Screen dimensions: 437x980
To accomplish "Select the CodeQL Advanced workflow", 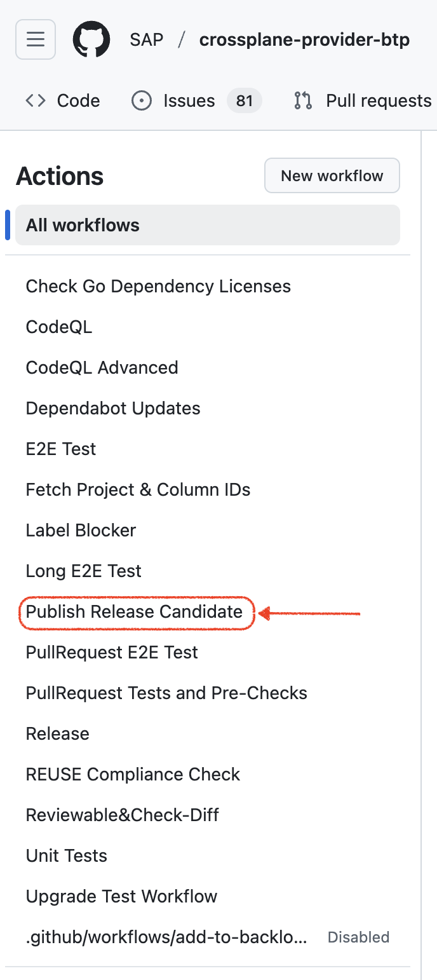I will point(102,367).
